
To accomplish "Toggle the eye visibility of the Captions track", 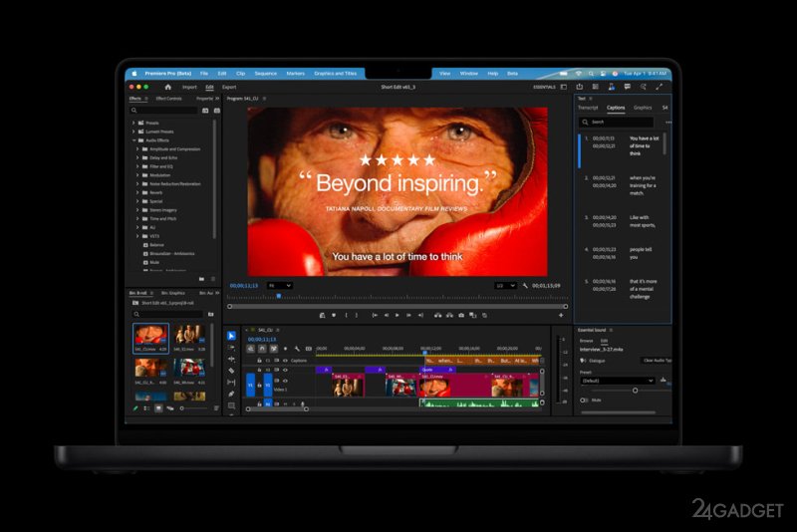I will (286, 360).
